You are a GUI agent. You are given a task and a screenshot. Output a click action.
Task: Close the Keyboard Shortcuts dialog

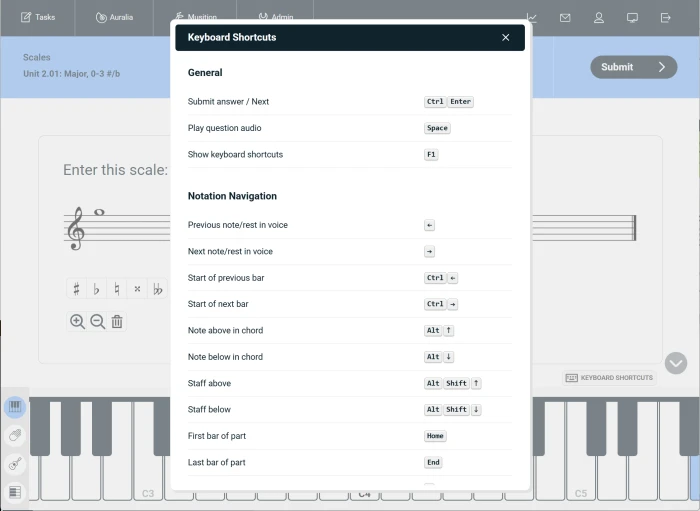coord(505,37)
